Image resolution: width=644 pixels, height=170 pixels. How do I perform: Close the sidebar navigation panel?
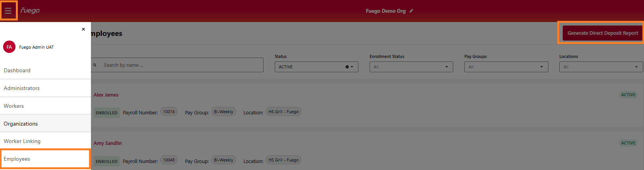pyautogui.click(x=83, y=29)
